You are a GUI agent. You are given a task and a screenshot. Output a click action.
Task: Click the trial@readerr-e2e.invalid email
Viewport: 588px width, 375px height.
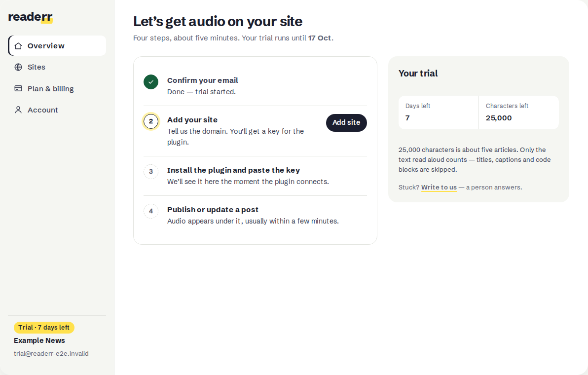51,354
